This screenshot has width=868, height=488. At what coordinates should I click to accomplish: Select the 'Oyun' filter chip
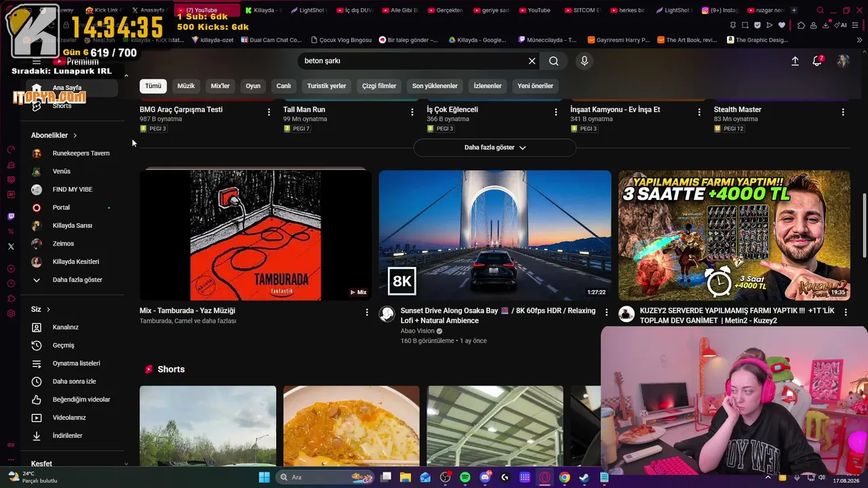253,86
